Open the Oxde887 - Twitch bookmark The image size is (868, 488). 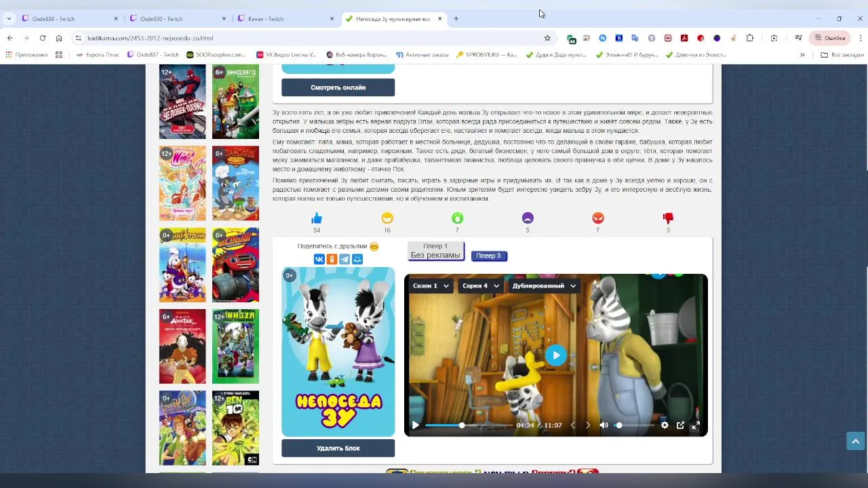153,55
